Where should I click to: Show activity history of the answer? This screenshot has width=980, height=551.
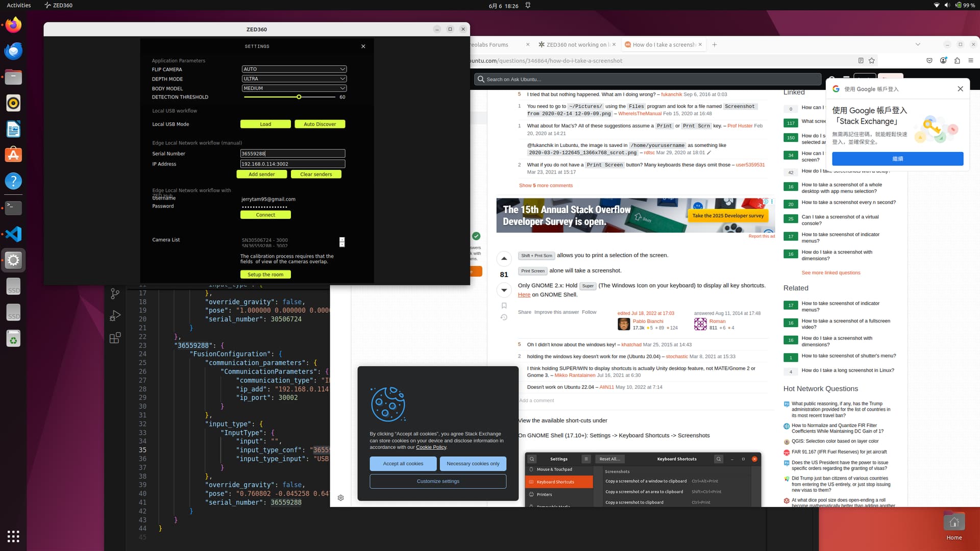[504, 317]
